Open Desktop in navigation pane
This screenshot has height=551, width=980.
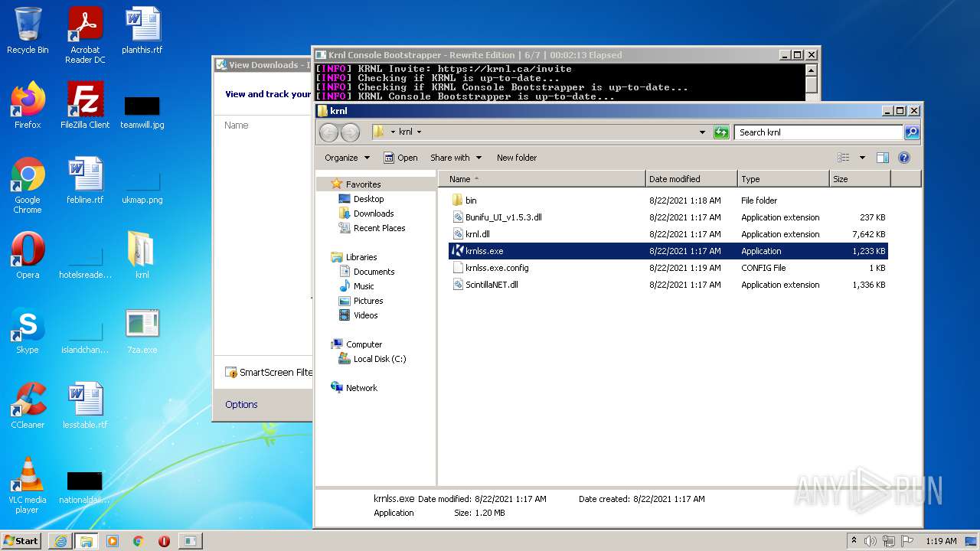368,199
